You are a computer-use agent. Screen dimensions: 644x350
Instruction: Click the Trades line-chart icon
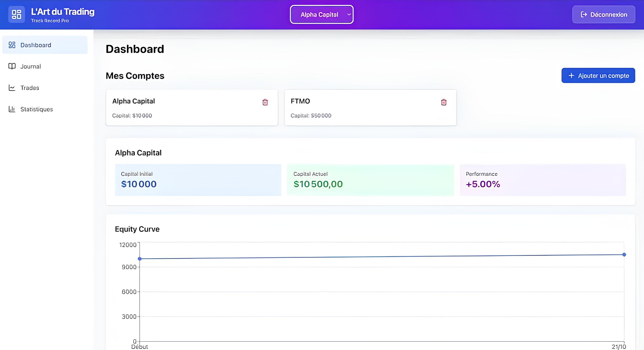12,88
